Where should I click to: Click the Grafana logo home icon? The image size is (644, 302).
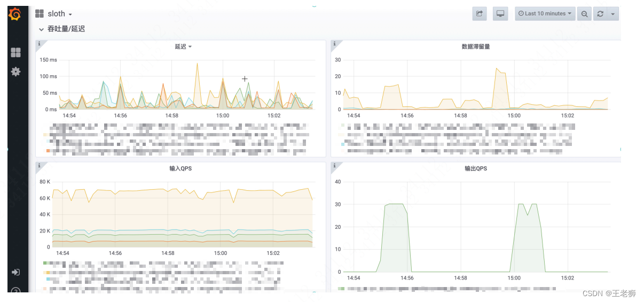(15, 14)
